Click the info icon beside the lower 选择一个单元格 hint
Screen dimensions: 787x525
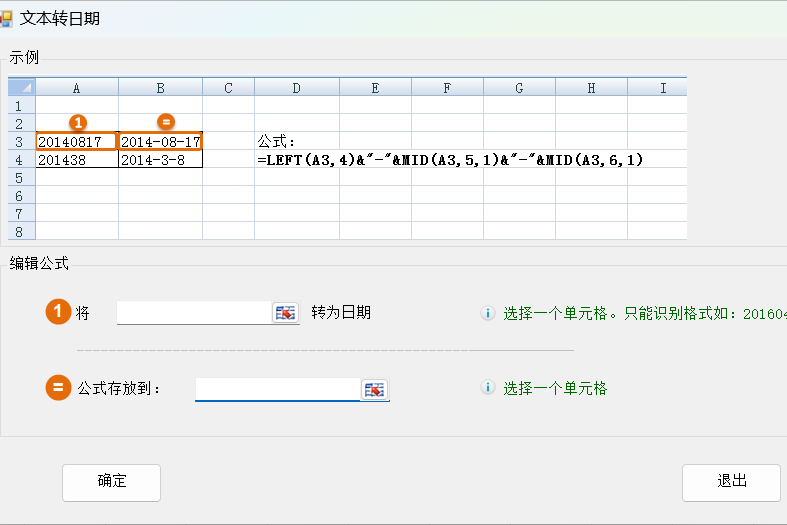coord(488,388)
